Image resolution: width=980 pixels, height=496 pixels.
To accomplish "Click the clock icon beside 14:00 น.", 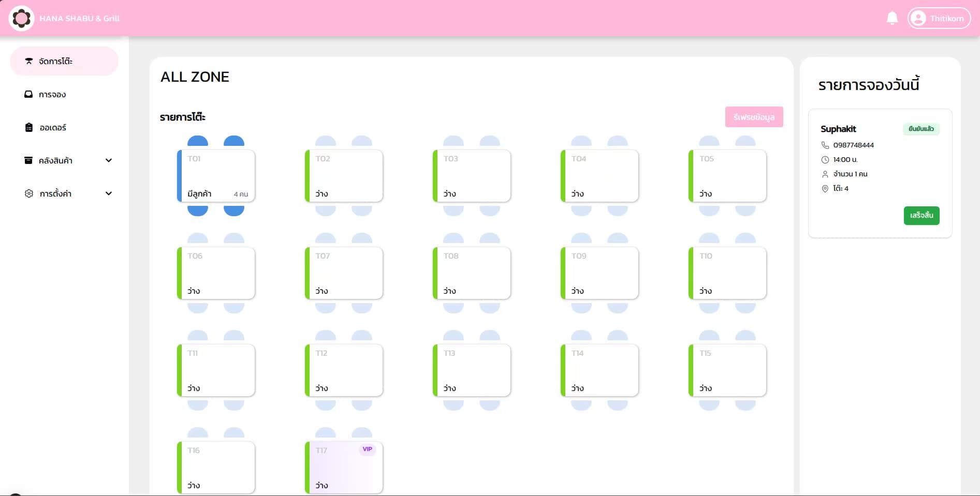I will [825, 159].
